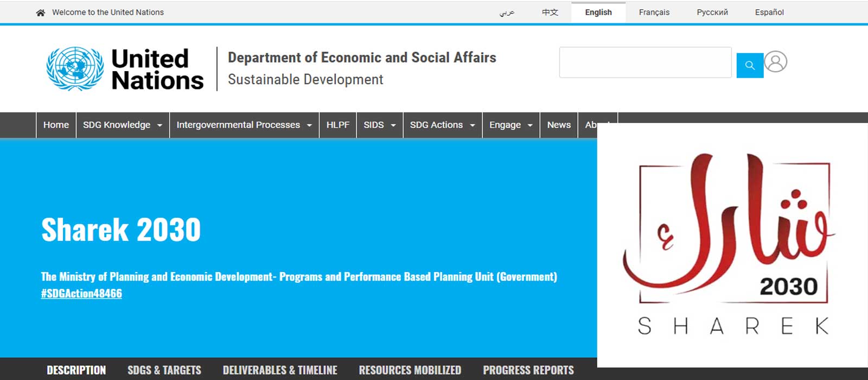Click Welcome to the United Nations link
The width and height of the screenshot is (868, 380).
pos(108,12)
